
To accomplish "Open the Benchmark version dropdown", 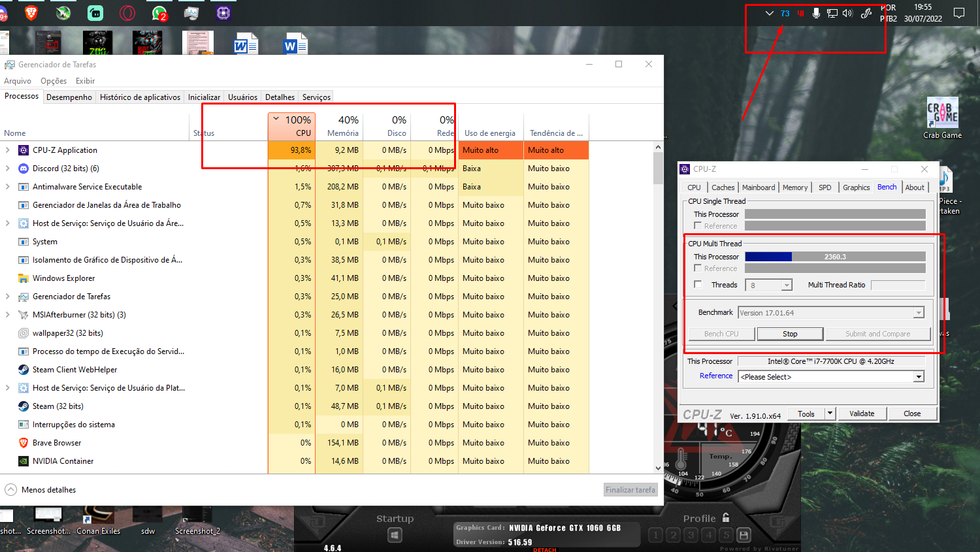I will click(x=919, y=313).
